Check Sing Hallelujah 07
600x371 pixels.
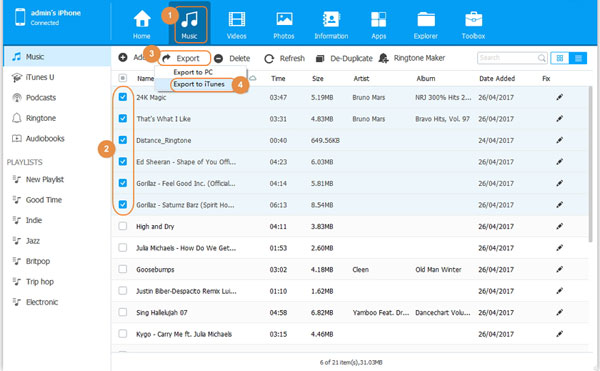122,312
